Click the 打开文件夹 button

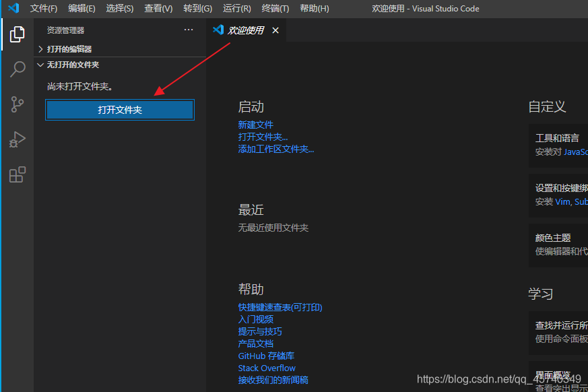tap(120, 110)
